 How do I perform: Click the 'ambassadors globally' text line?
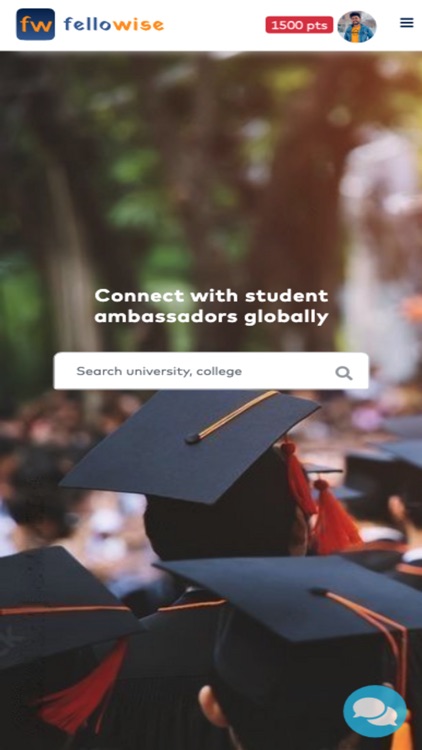tap(211, 317)
